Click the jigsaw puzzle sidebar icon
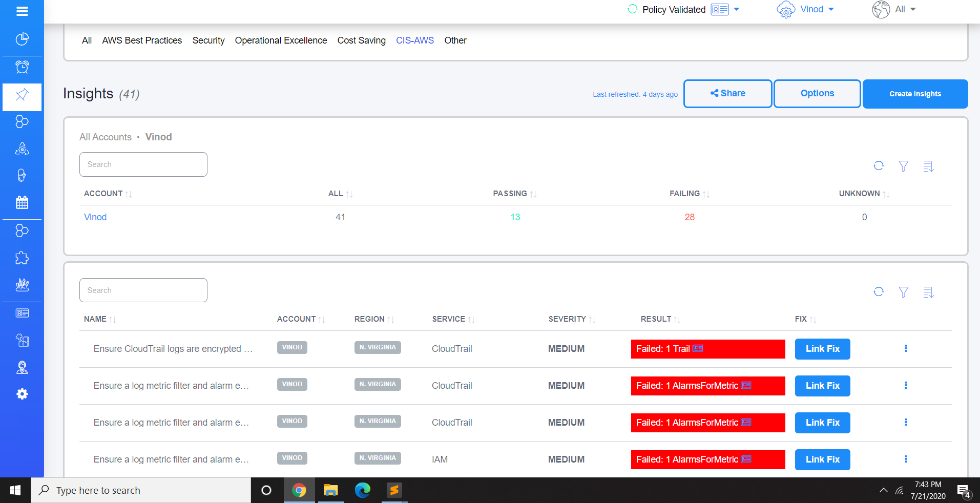 (x=22, y=340)
